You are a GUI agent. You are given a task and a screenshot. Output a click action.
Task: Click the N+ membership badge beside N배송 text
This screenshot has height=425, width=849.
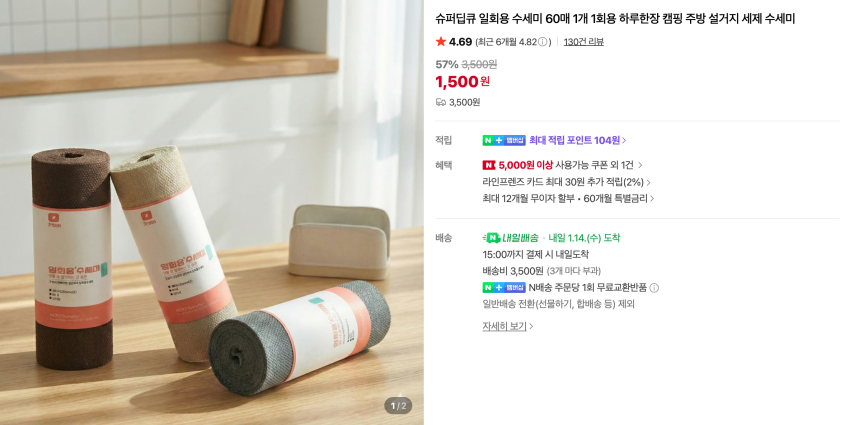504,287
